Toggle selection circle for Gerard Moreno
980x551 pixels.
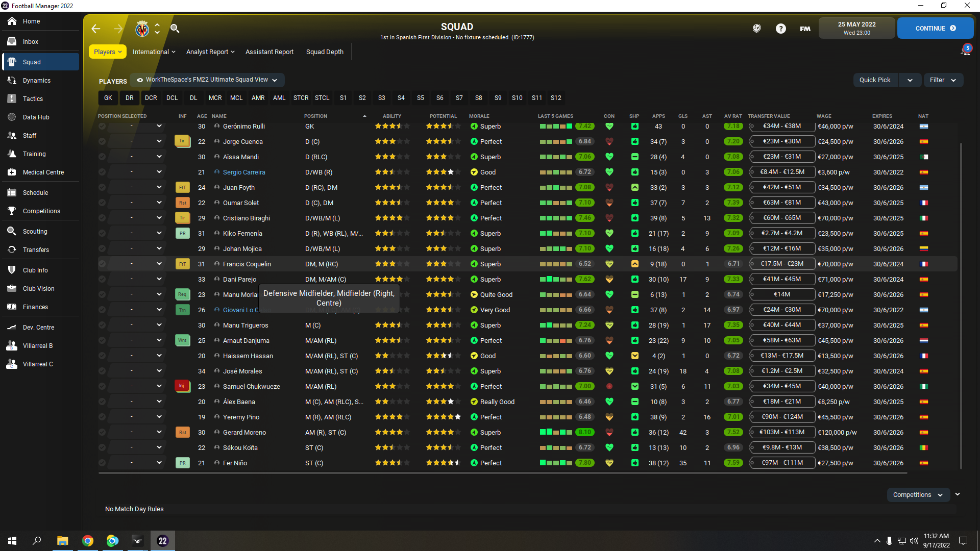(x=102, y=433)
